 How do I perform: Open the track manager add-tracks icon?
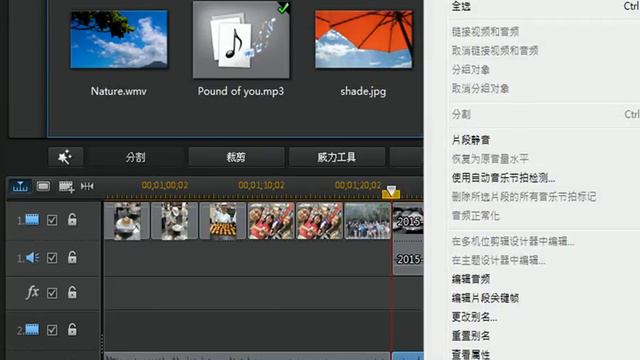point(66,187)
